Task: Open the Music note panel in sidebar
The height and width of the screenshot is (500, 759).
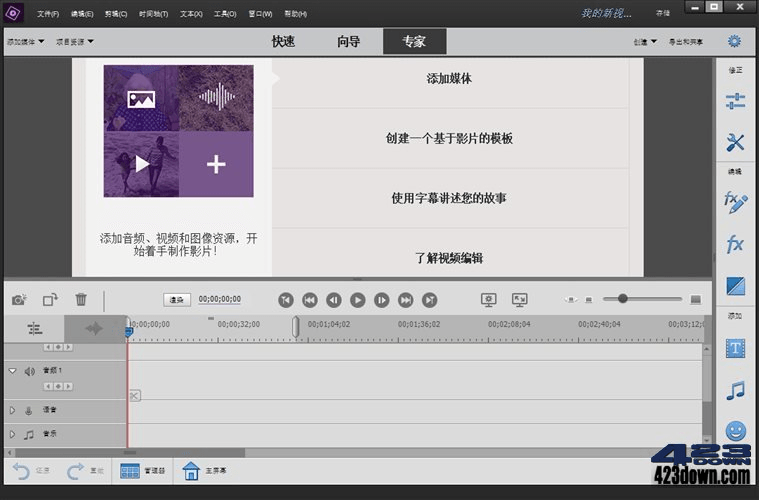Action: 735,390
